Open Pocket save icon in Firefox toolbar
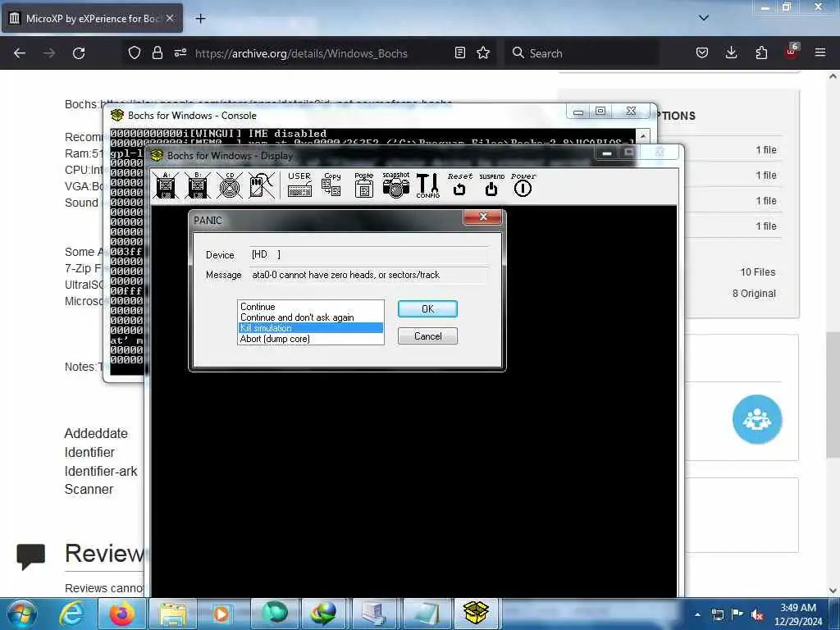 pos(702,52)
